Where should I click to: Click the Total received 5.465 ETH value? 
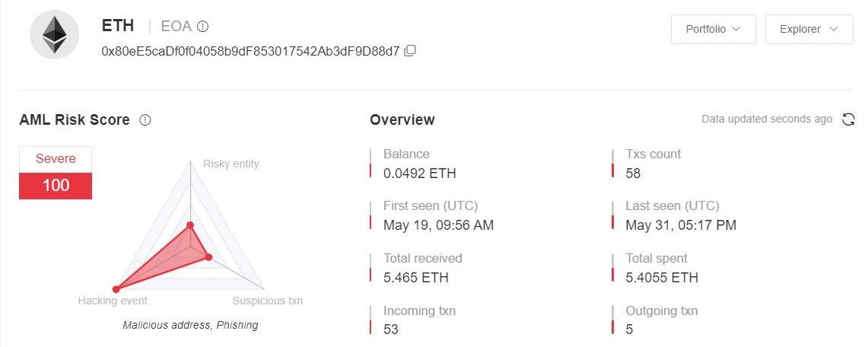click(x=415, y=277)
